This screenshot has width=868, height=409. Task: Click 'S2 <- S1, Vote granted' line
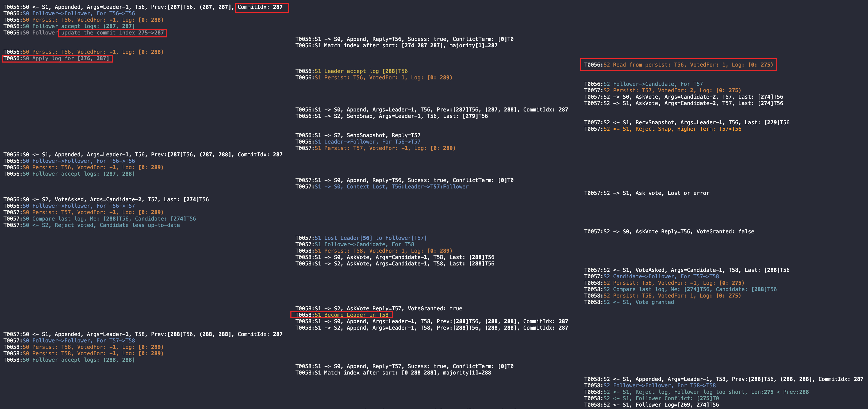coord(629,302)
